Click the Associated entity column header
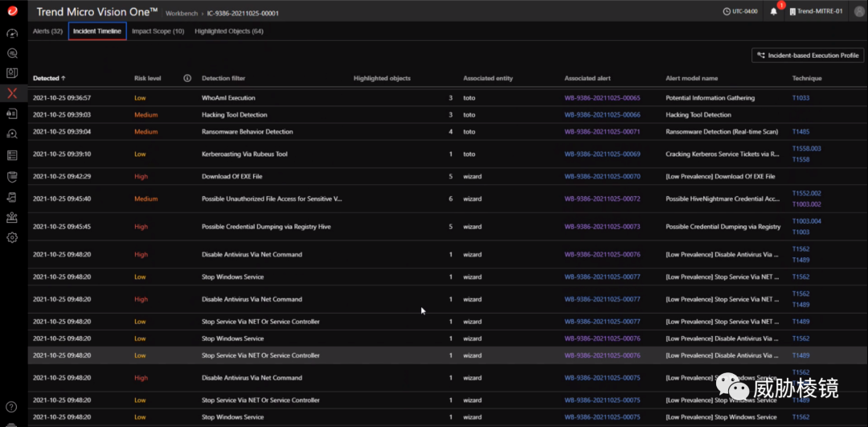Viewport: 868px width, 427px height. (x=489, y=78)
